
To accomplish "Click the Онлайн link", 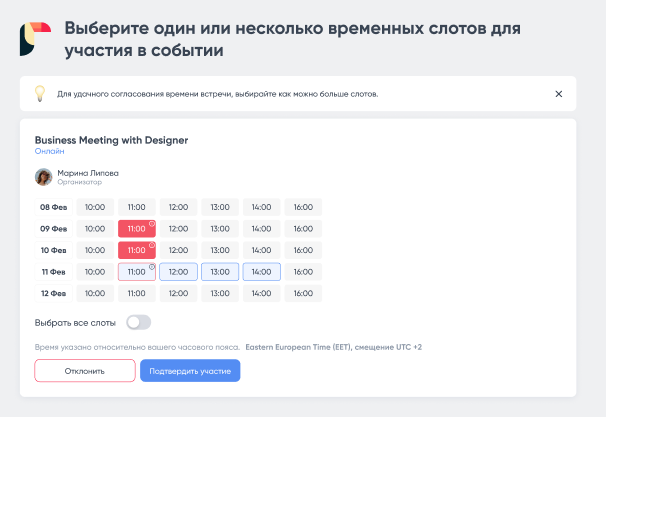I will (49, 151).
